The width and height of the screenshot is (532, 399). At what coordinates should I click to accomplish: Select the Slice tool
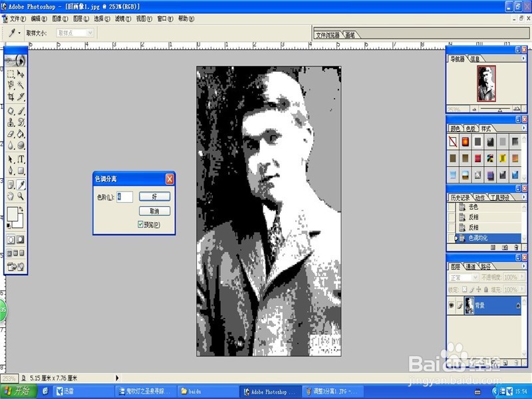click(21, 96)
